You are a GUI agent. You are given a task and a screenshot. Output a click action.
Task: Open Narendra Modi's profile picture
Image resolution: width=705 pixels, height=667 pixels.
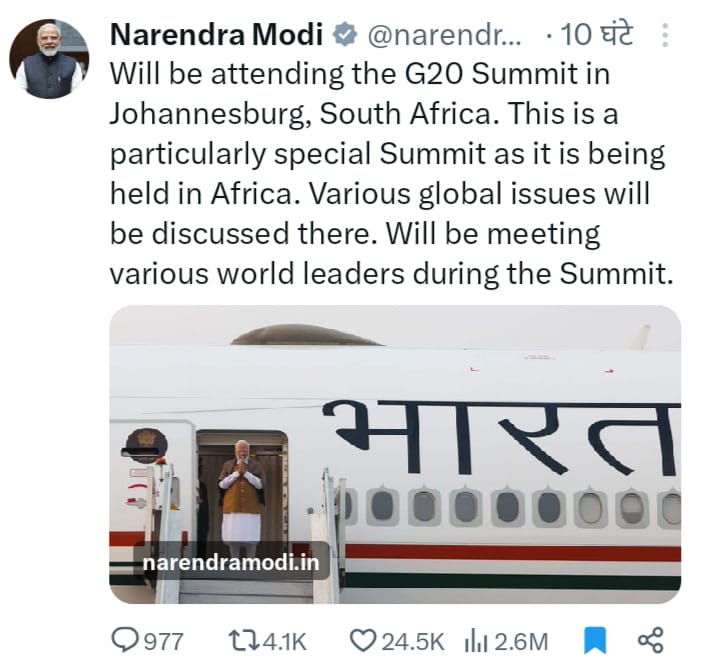pyautogui.click(x=48, y=58)
